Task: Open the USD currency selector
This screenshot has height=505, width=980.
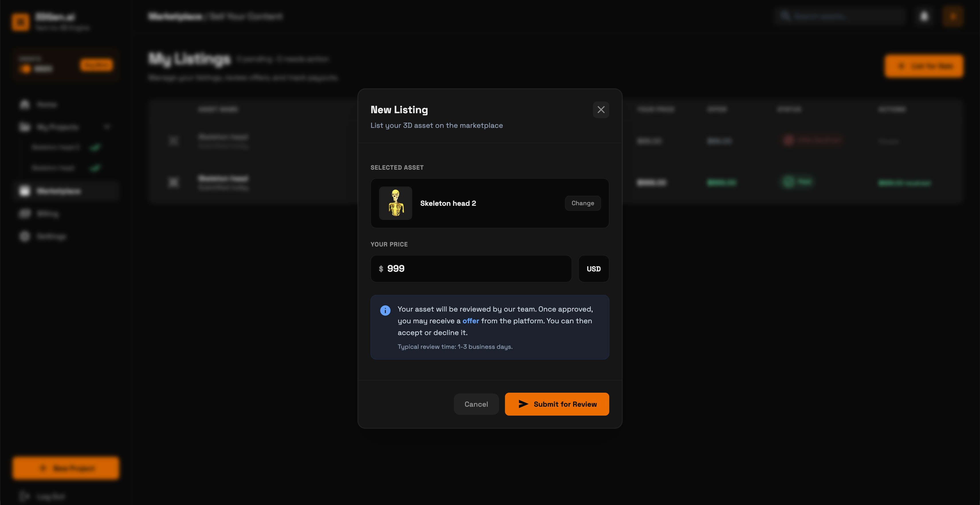Action: coord(593,269)
